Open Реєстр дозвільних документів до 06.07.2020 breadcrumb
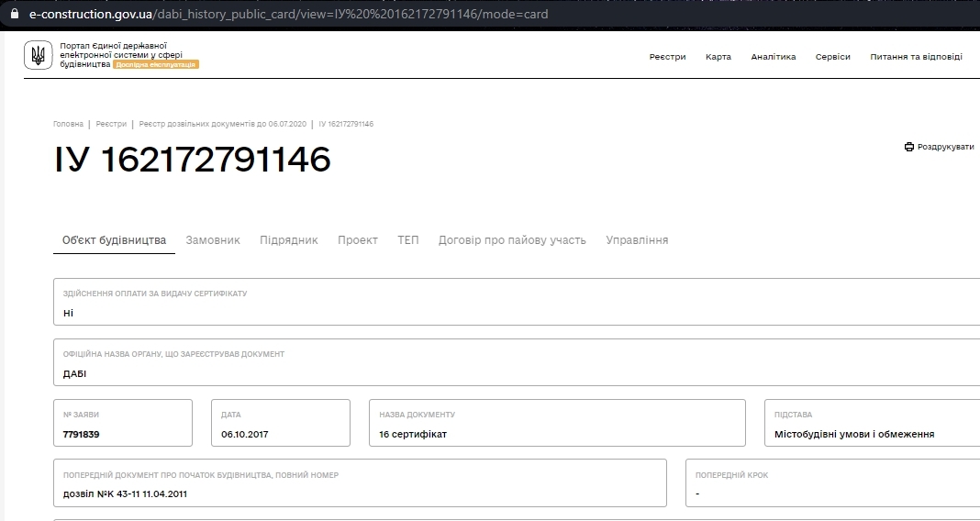This screenshot has height=521, width=980. click(222, 124)
